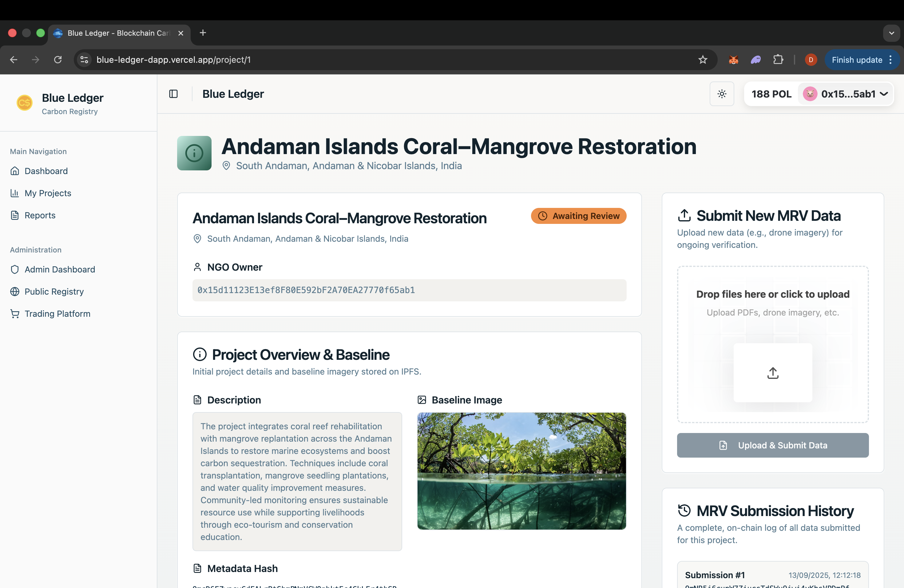Go to My Projects
Screen dimensions: 904x588
tap(48, 193)
